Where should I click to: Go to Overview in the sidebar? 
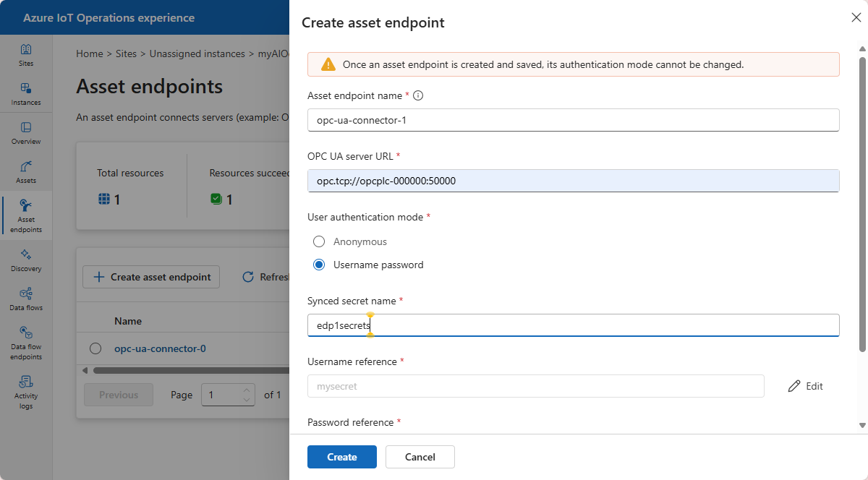point(26,133)
